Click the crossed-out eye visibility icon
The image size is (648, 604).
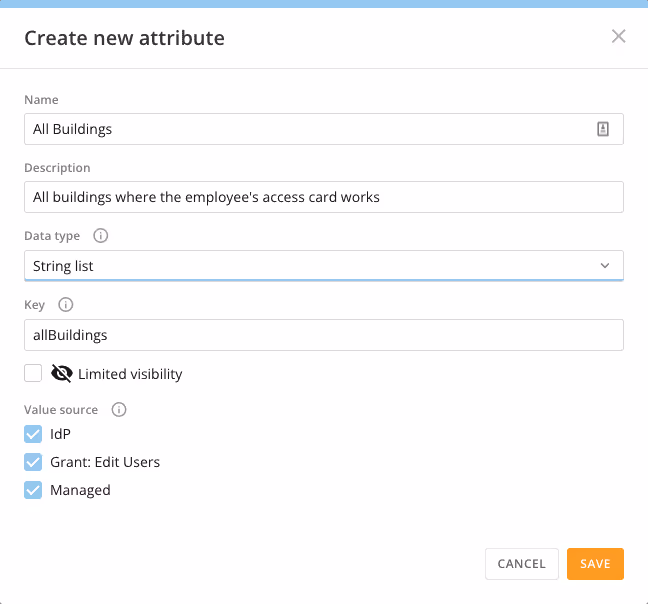tap(62, 373)
